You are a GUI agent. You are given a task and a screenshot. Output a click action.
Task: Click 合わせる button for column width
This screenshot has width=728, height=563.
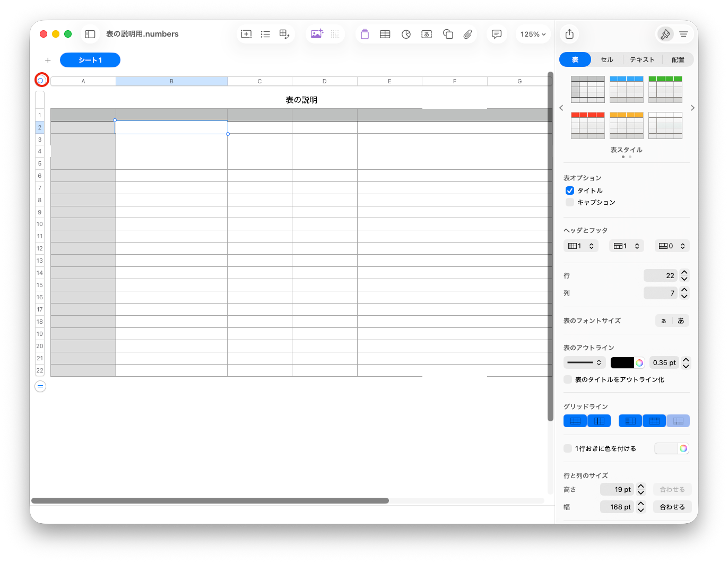click(x=672, y=507)
